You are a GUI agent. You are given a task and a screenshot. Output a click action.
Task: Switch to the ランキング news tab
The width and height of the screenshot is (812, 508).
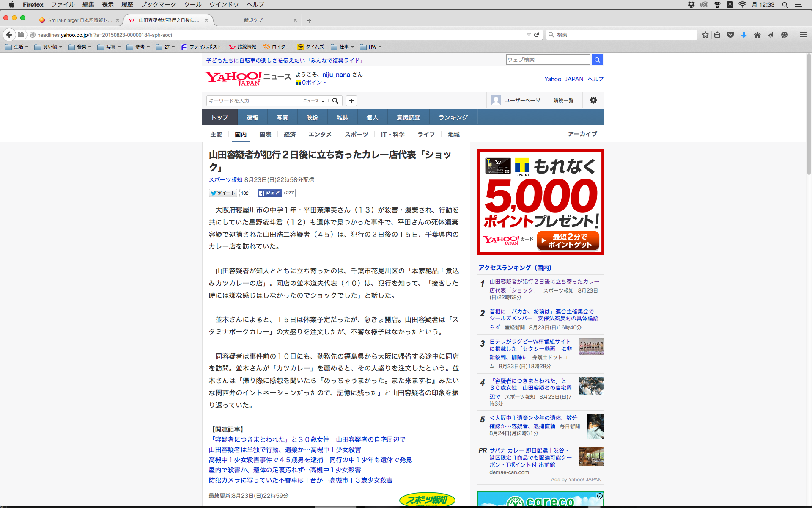(453, 117)
